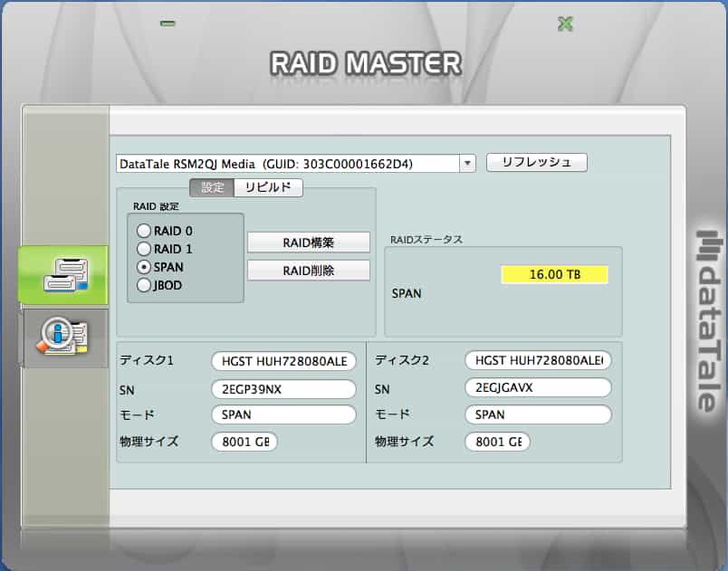Viewport: 728px width, 571px height.
Task: Click the ディスク2 物理サイズ field
Action: click(x=498, y=442)
